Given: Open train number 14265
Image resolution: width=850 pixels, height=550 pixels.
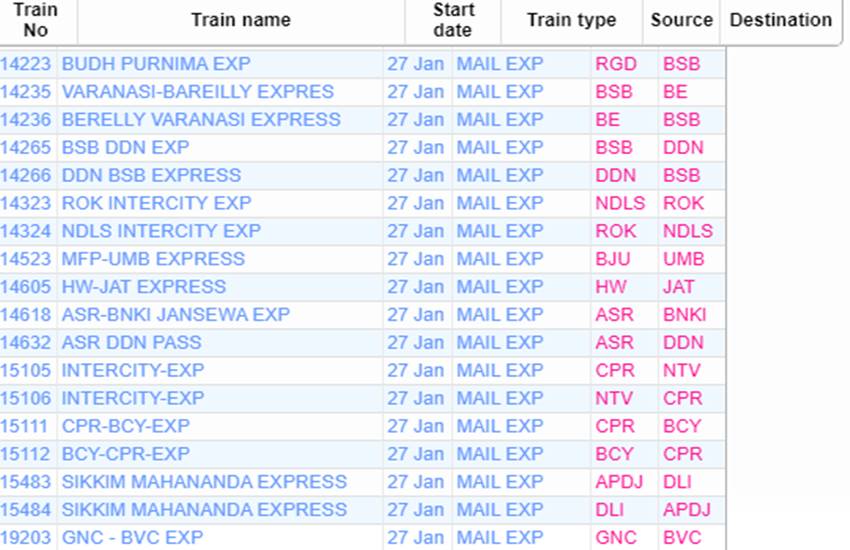Looking at the screenshot, I should 26,147.
